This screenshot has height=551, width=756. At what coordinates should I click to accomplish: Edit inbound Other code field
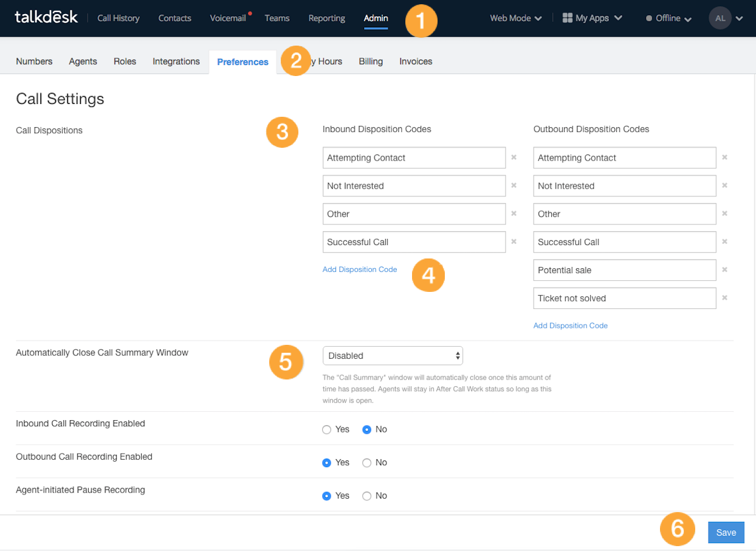click(x=414, y=213)
